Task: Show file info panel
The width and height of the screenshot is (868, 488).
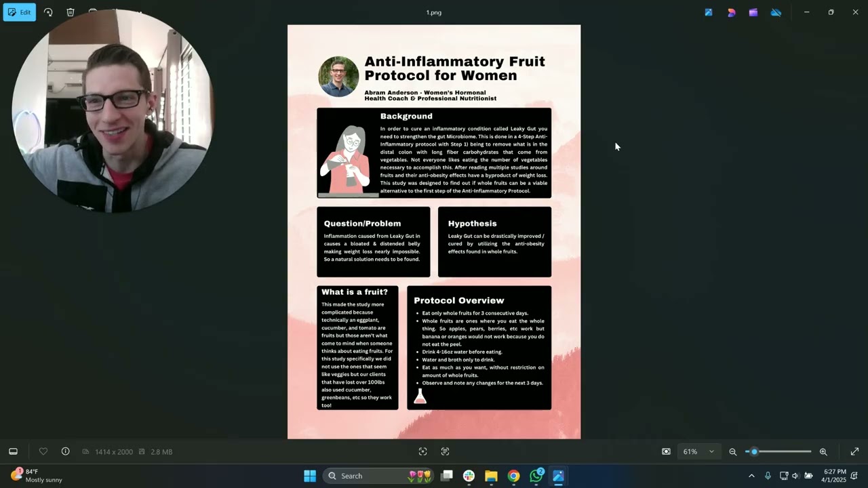Action: point(65,451)
